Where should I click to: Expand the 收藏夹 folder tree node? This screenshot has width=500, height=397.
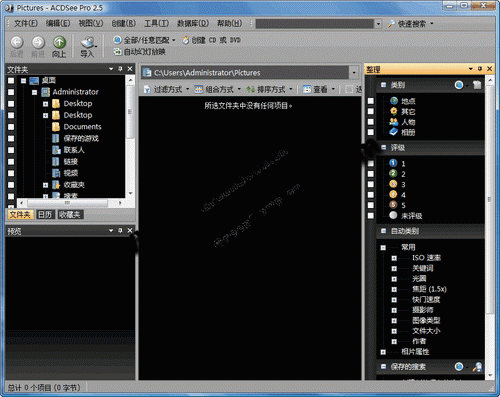coord(46,185)
